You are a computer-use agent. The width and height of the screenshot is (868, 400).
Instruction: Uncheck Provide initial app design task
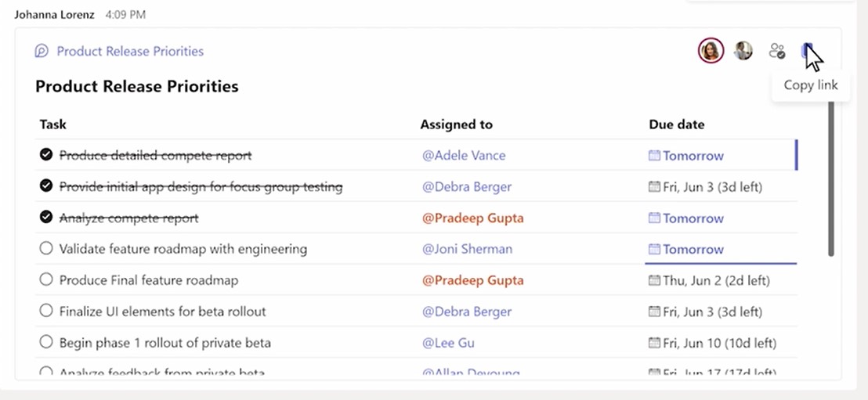pos(46,186)
